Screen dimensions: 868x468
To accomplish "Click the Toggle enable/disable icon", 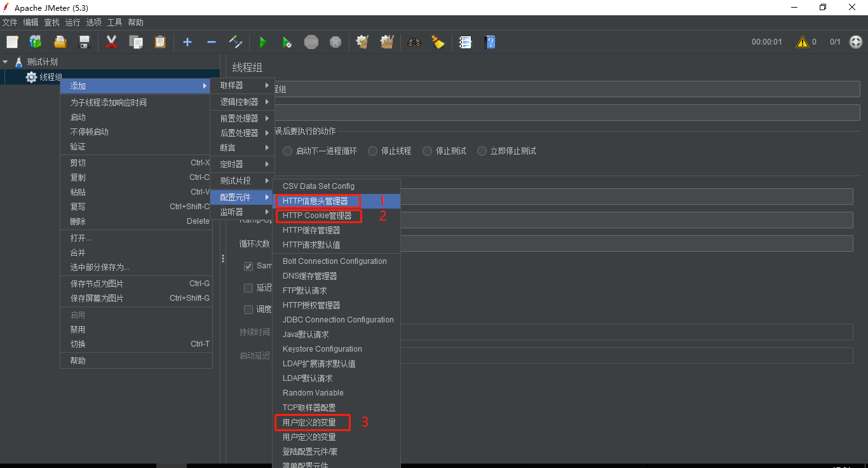I will pos(236,42).
